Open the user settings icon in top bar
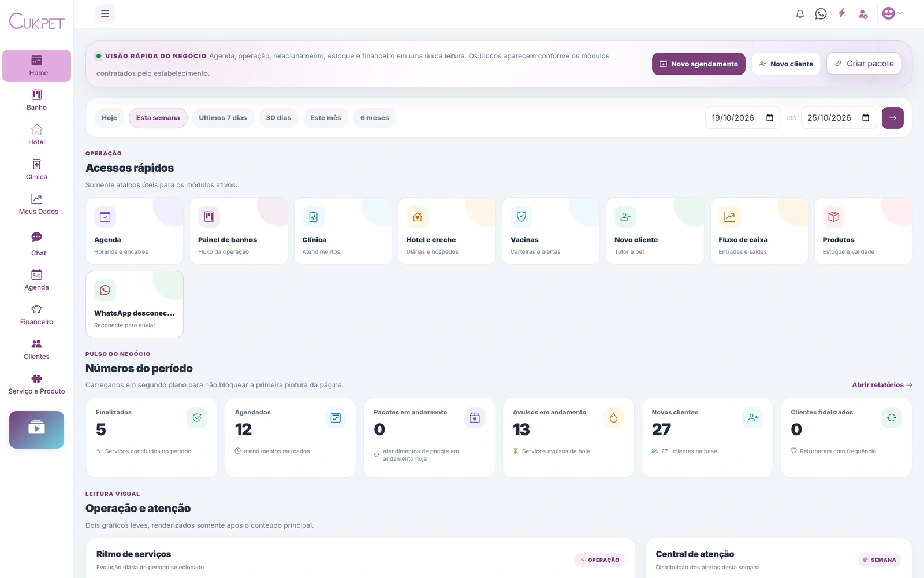This screenshot has width=924, height=578. (863, 14)
